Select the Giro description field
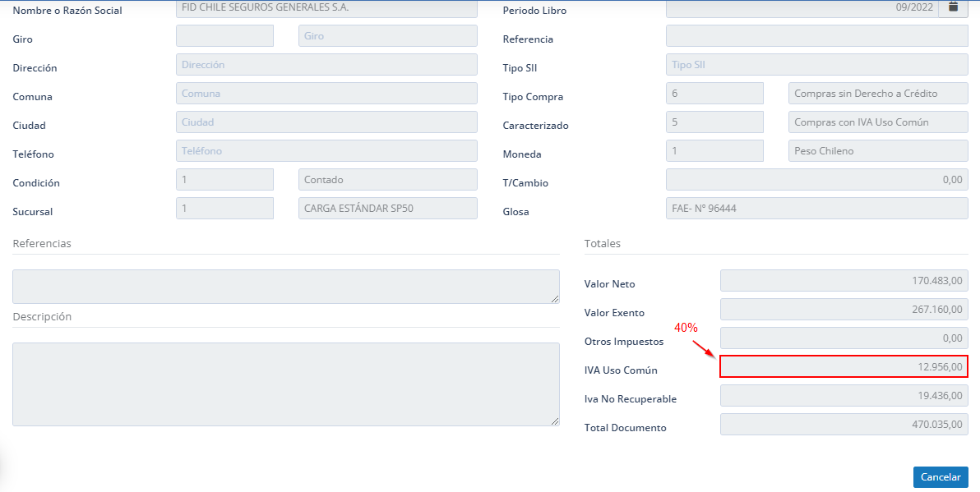This screenshot has height=492, width=980. 387,36
